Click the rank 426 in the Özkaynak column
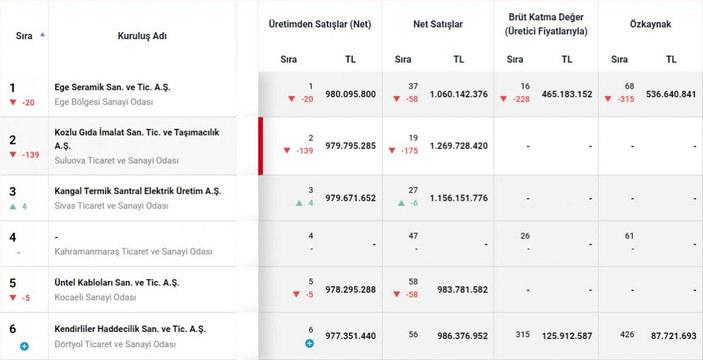 pyautogui.click(x=627, y=334)
